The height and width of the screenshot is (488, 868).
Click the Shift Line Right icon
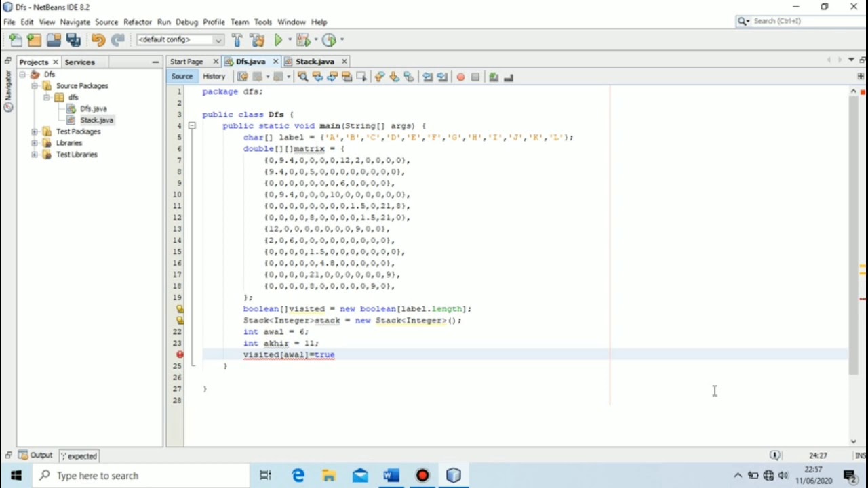442,77
